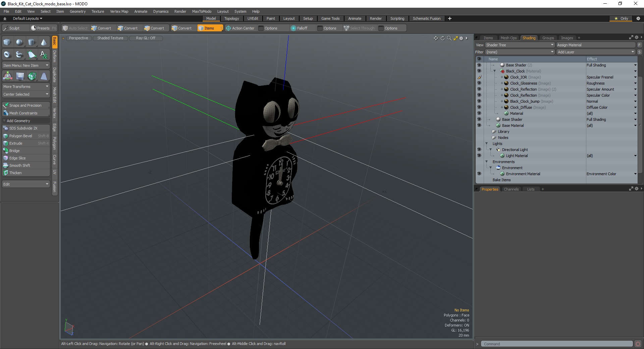Screen dimensions: 644x349
Task: Click the Command input field
Action: pyautogui.click(x=557, y=344)
